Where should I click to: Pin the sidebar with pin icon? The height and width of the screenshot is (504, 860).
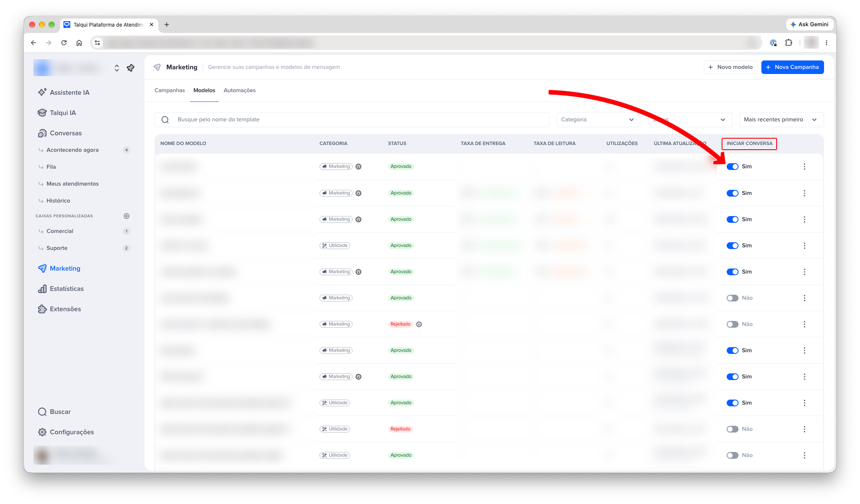130,68
